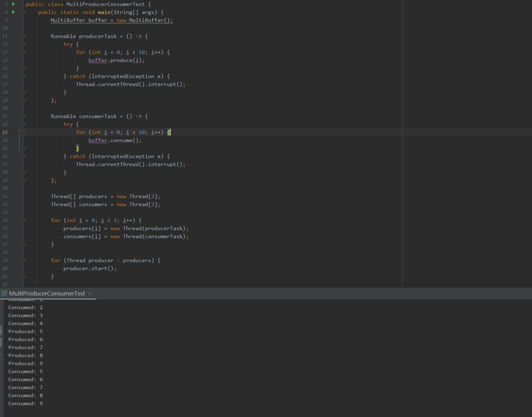The height and width of the screenshot is (417, 532).
Task: Click console output line 'Produced: 5'
Action: coord(25,331)
